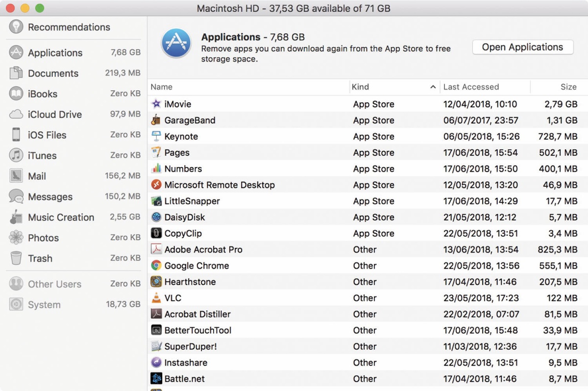Sort by the Size column header

559,87
